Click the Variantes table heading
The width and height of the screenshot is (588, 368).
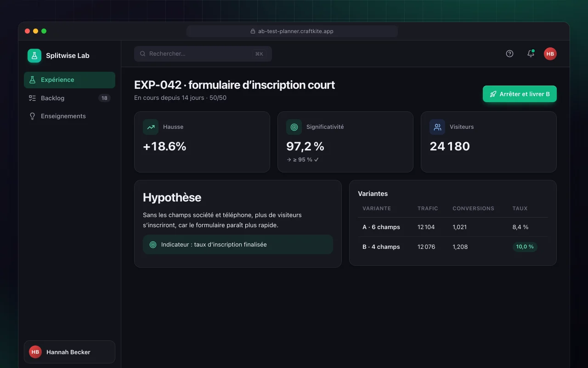(x=373, y=194)
